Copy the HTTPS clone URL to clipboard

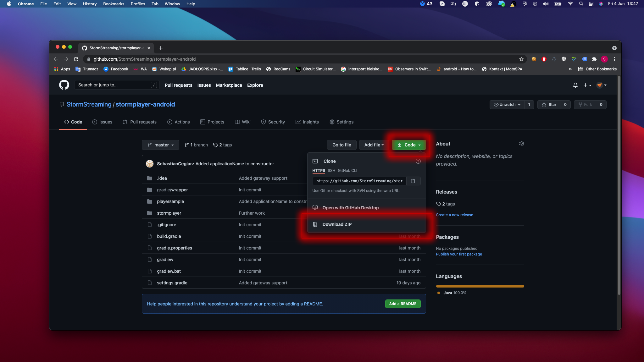coord(413,181)
